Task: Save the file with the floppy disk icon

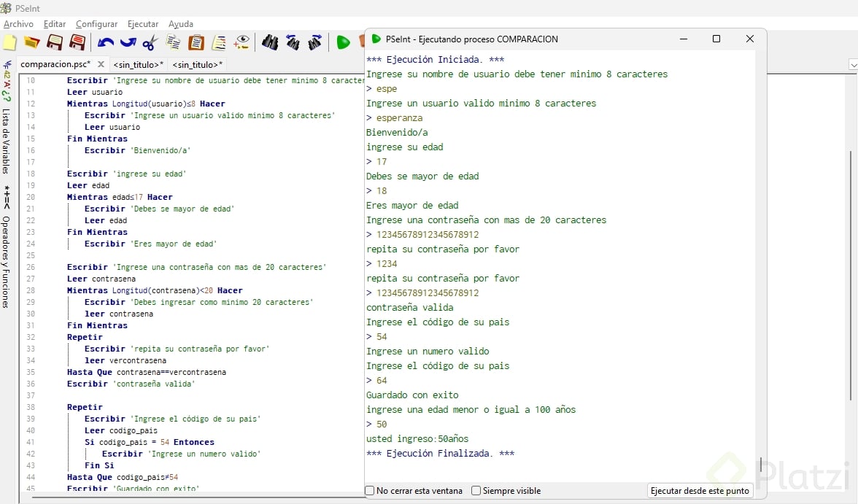Action: point(55,42)
